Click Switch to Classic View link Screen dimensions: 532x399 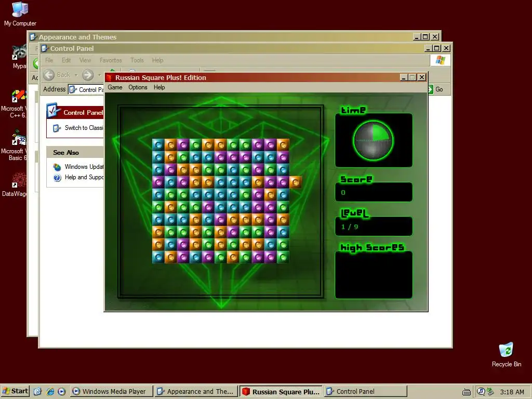[x=84, y=128]
